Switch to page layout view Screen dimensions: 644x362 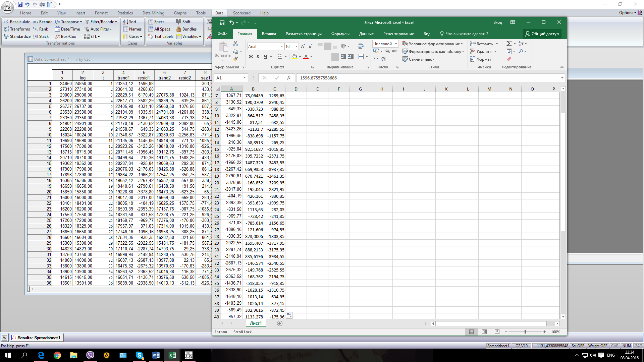click(484, 332)
